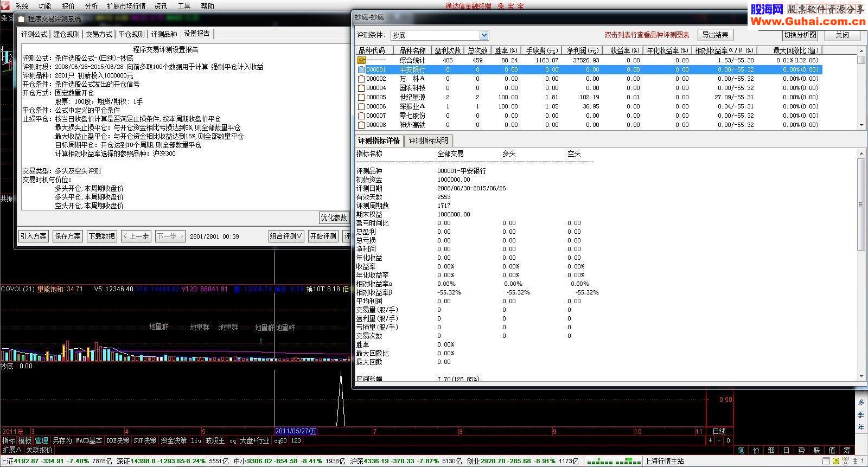The image size is (868, 467).
Task: Check the box for 000008 神州高铁
Action: tap(361, 125)
